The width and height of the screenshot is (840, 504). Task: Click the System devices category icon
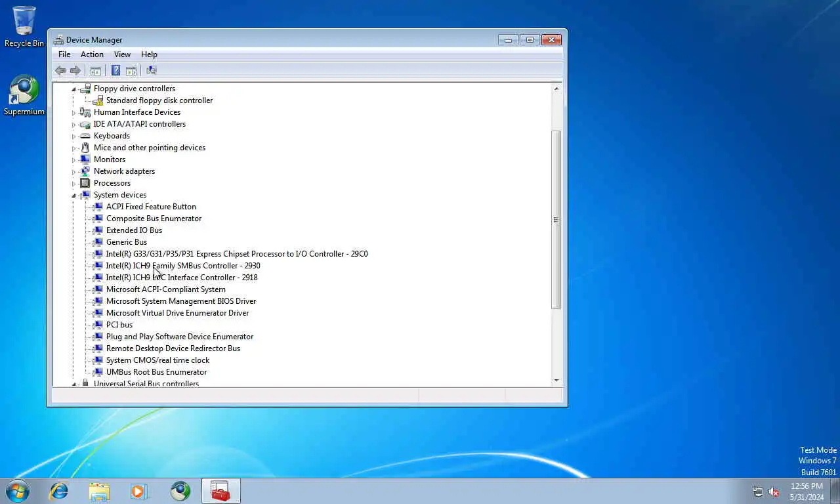(x=85, y=195)
